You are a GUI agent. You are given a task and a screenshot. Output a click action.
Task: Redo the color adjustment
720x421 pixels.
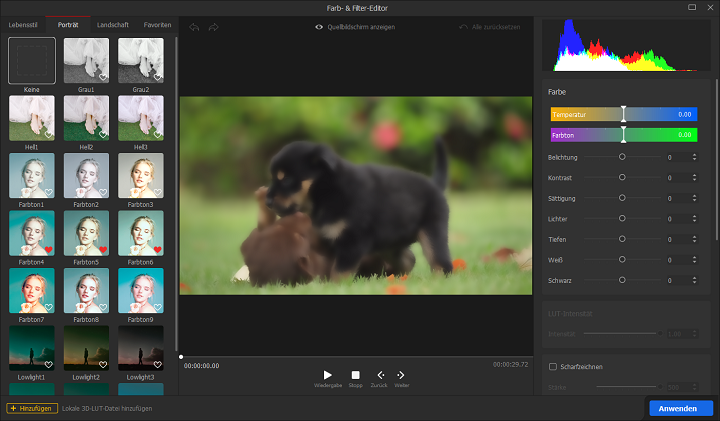(x=213, y=27)
